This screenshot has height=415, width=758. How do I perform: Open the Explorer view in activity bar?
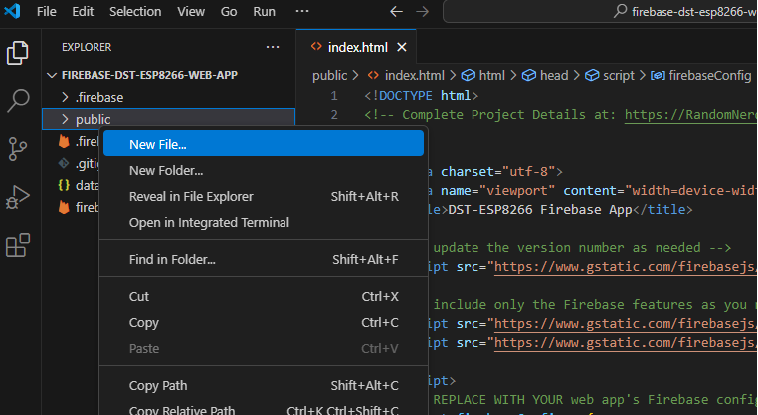pyautogui.click(x=18, y=53)
